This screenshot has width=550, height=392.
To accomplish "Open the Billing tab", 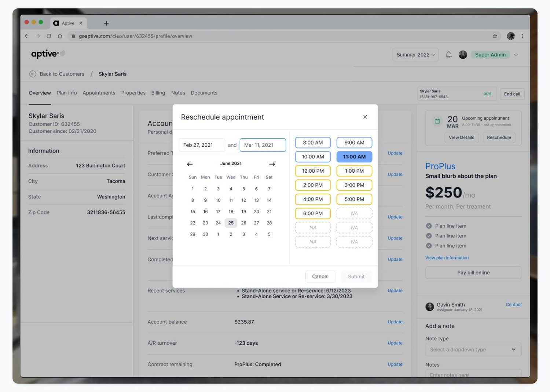I will pos(158,93).
